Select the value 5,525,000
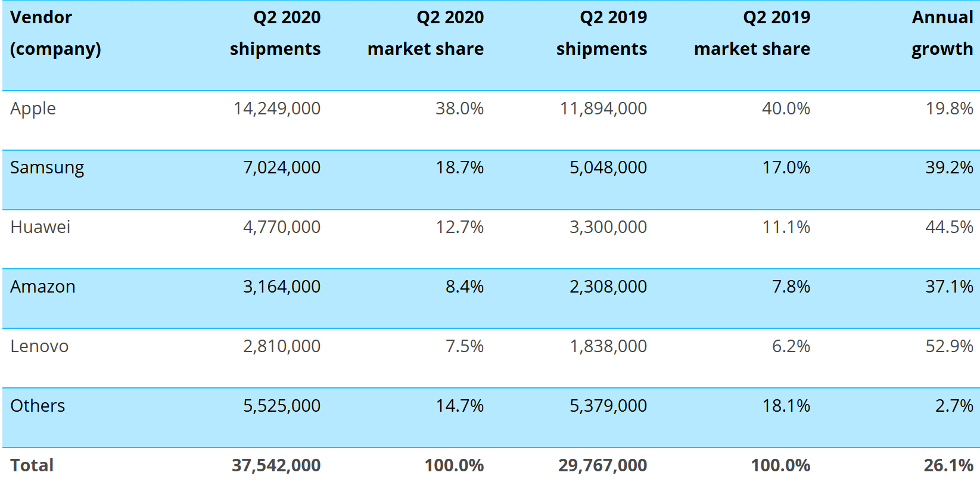Screen dimensions: 980x488 tap(282, 406)
